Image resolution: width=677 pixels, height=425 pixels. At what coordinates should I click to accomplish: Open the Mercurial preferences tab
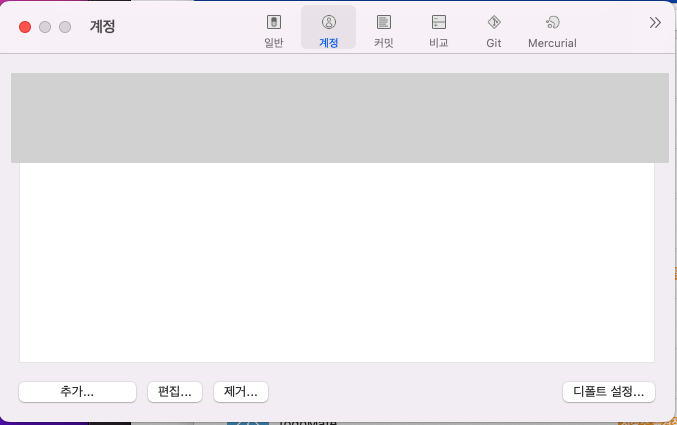click(552, 30)
